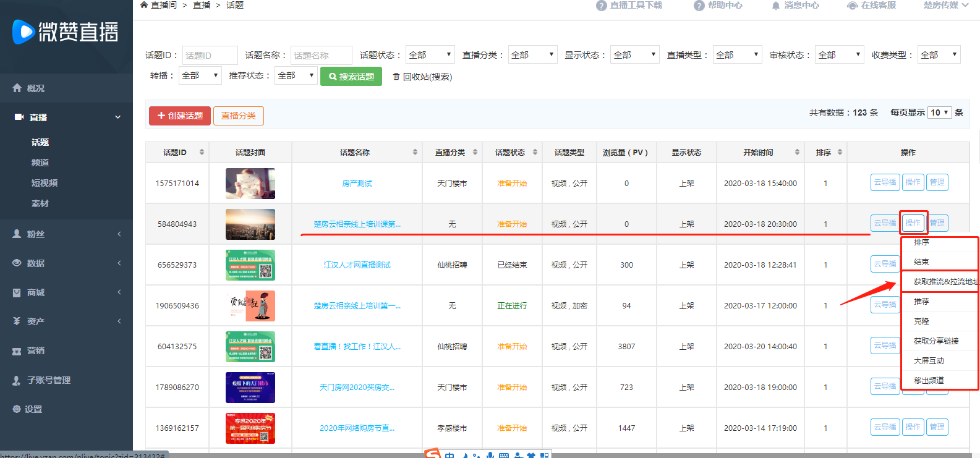Open the 话题状态 filter dropdown
This screenshot has width=980, height=458.
click(x=430, y=55)
